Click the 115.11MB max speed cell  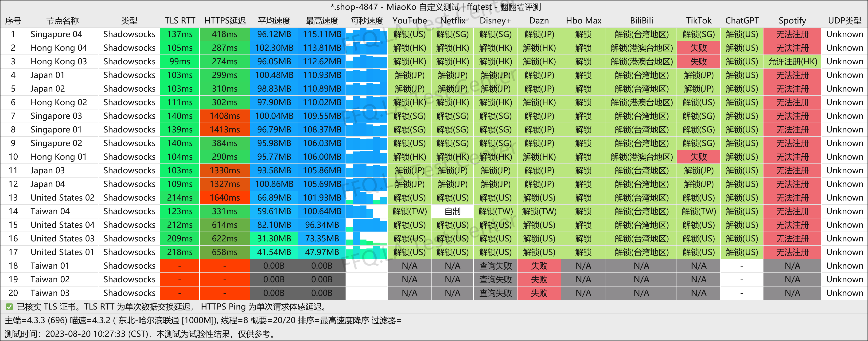point(322,34)
